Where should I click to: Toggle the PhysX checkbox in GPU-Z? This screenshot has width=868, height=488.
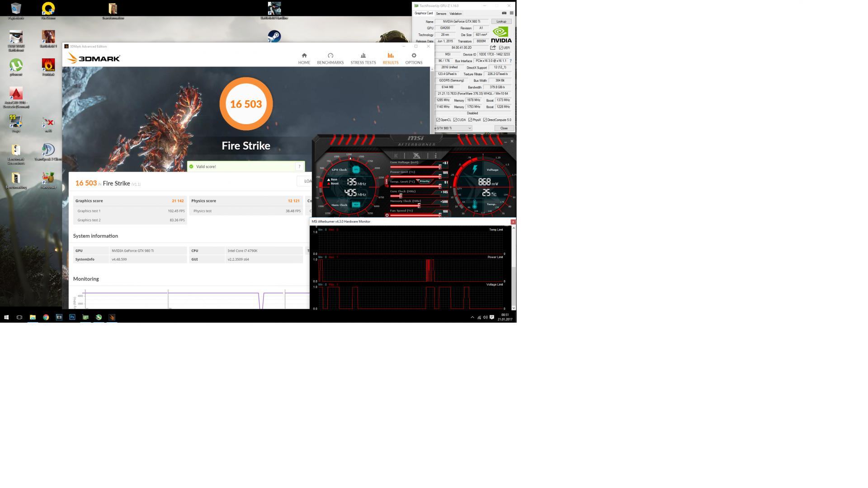[x=470, y=120]
